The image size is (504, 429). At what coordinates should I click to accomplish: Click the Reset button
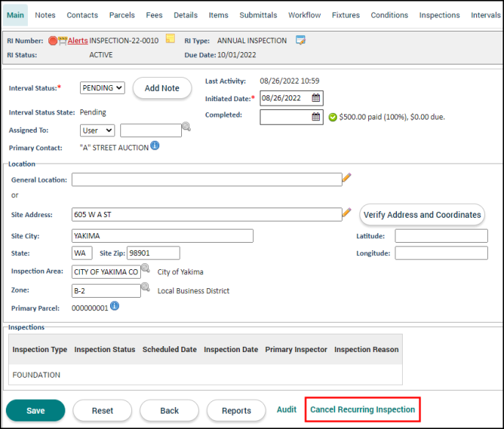[x=102, y=411]
